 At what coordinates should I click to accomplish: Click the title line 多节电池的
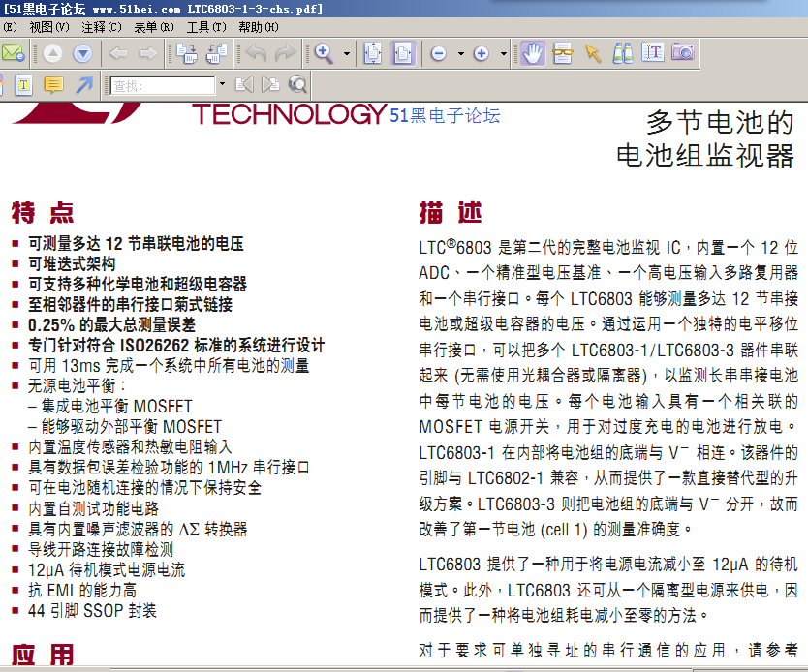(720, 123)
